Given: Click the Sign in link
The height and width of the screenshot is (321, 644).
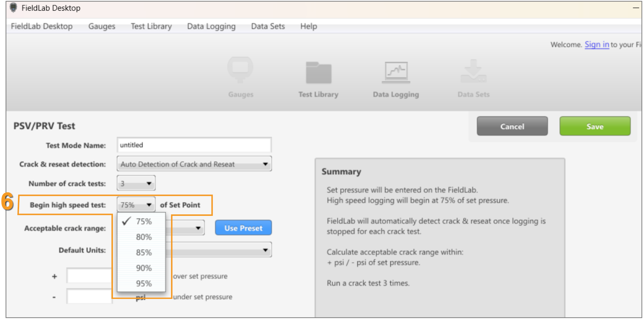Looking at the screenshot, I should [x=597, y=44].
